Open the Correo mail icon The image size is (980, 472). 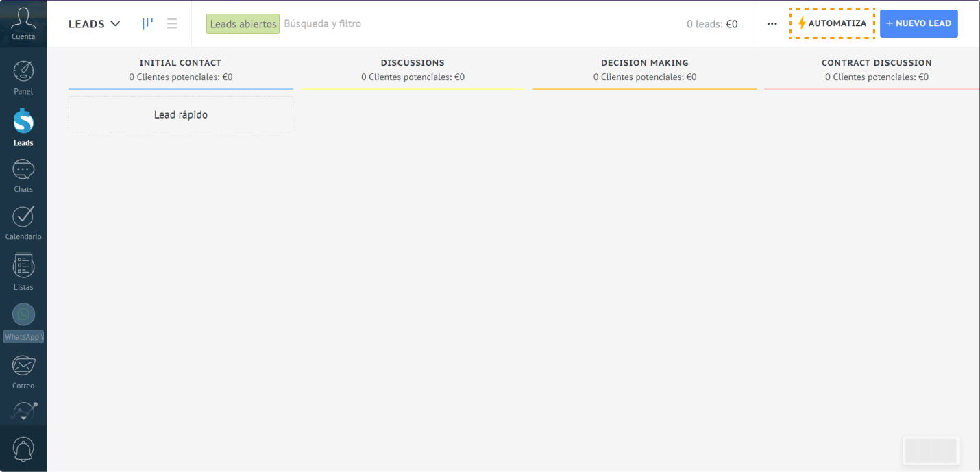point(23,366)
